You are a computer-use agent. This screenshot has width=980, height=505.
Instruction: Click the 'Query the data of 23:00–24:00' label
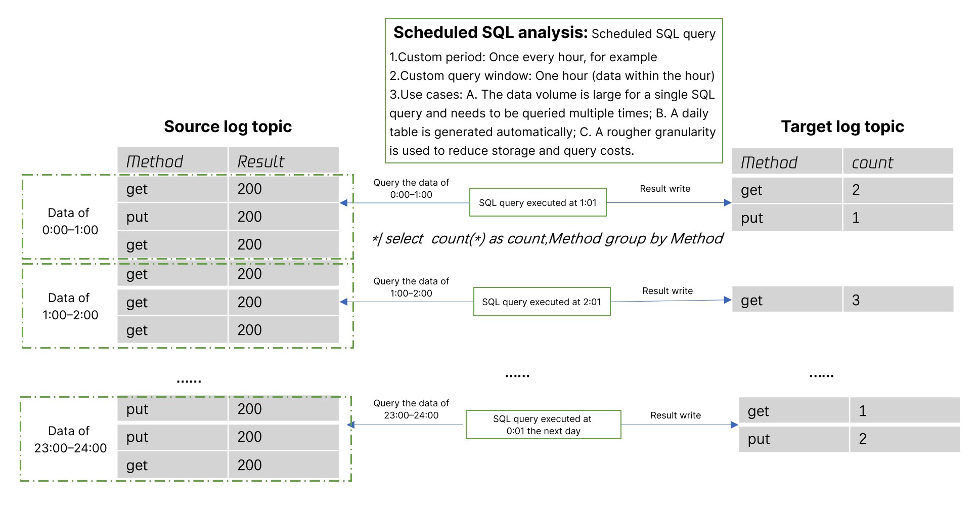tap(411, 409)
